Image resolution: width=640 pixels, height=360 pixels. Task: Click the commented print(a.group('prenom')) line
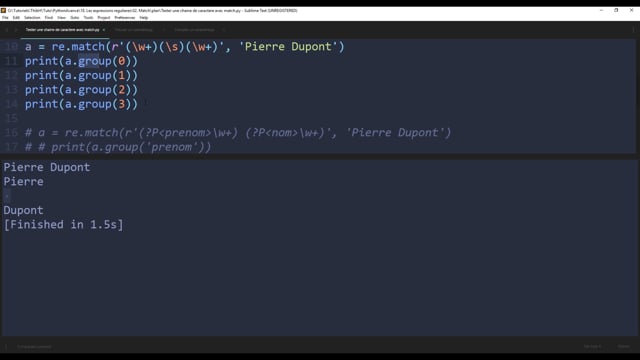(118, 147)
